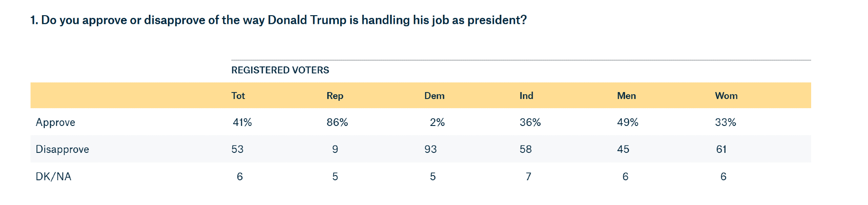Click the 61 Women disapprove value
The image size is (868, 205).
721,149
